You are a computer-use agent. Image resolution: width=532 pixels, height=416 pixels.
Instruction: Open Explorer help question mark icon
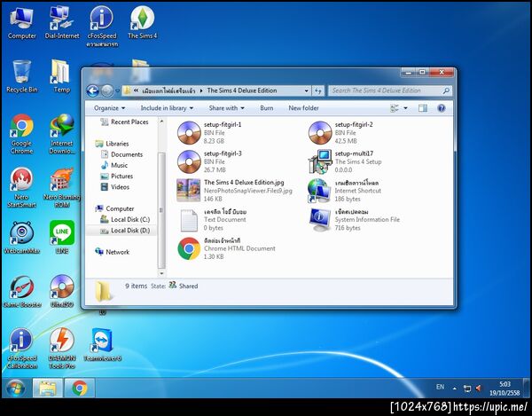point(441,108)
